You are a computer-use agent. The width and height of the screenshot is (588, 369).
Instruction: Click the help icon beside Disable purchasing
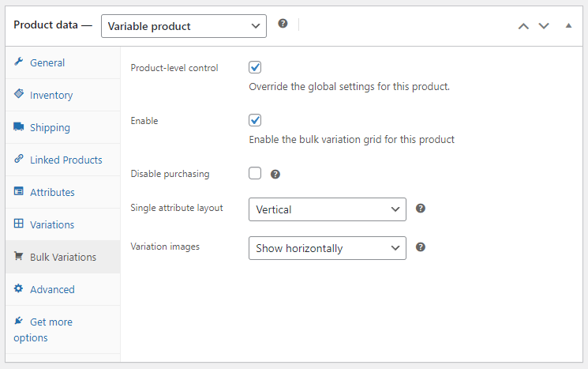(275, 174)
